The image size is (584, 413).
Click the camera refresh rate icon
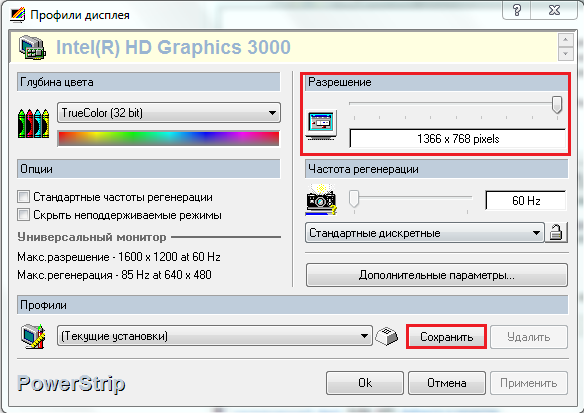pyautogui.click(x=321, y=199)
